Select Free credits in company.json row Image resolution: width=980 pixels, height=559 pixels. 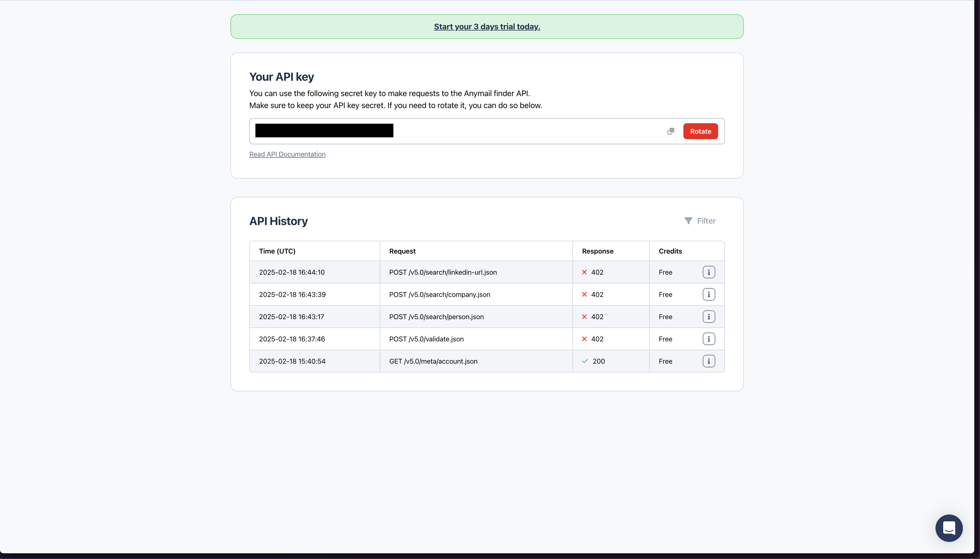pyautogui.click(x=665, y=294)
